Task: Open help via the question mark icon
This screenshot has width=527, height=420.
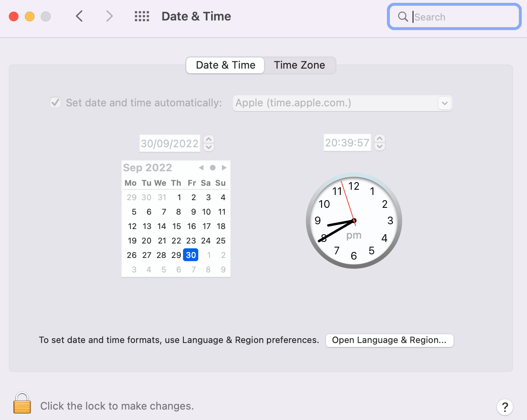Action: pos(505,407)
